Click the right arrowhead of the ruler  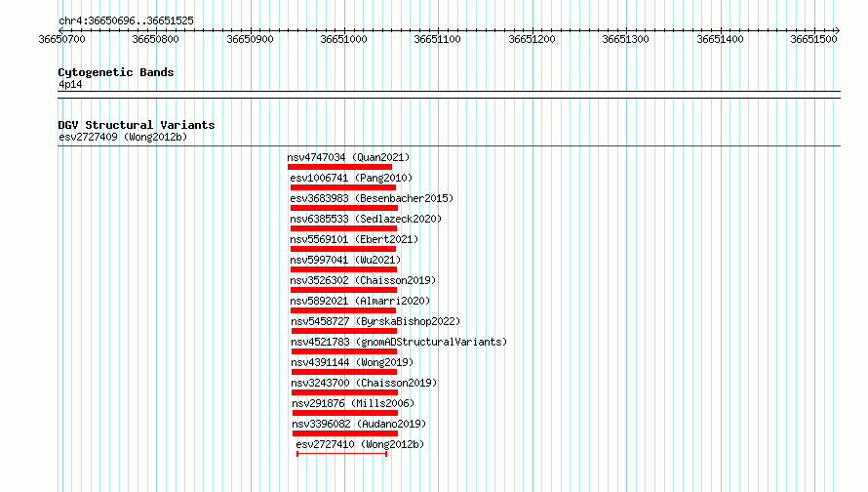click(838, 30)
